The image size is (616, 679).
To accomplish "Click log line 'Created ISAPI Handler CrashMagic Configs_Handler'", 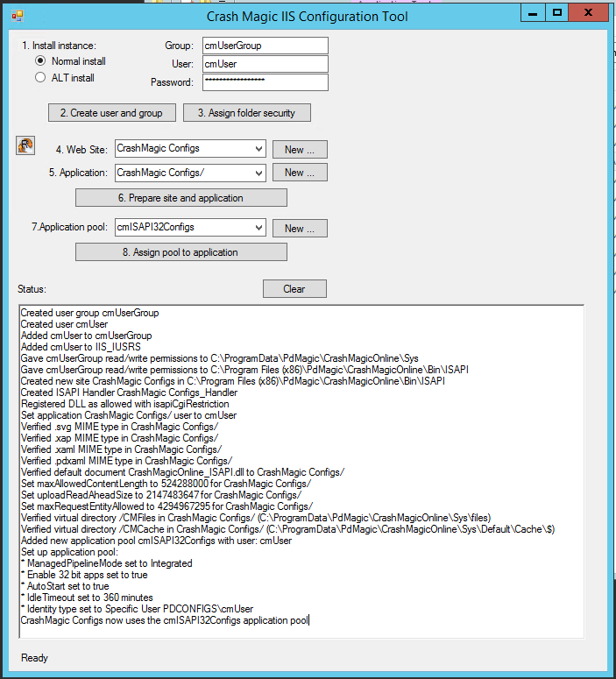I will (x=129, y=393).
